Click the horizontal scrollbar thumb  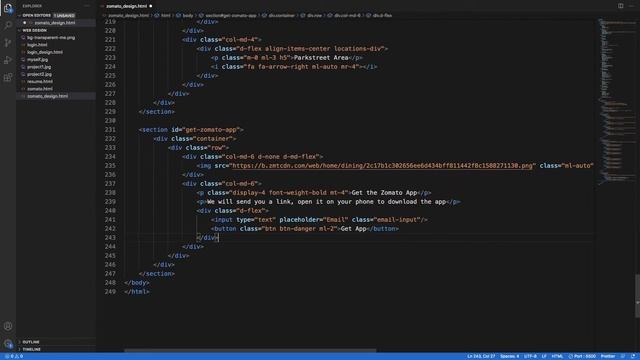[x=250, y=350]
